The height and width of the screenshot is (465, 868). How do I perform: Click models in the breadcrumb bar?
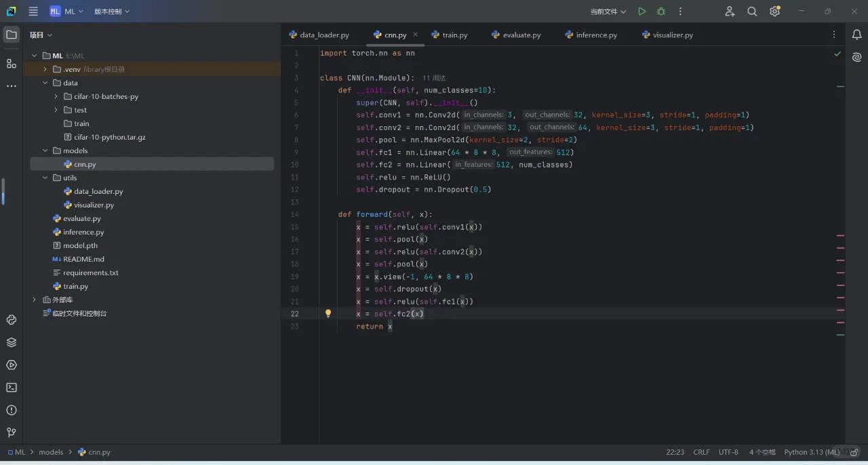pos(51,452)
